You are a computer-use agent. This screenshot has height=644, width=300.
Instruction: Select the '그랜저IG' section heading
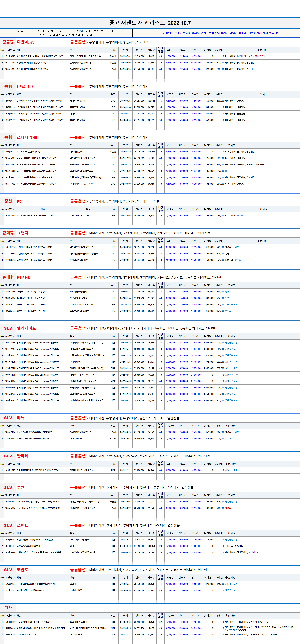pos(24,233)
